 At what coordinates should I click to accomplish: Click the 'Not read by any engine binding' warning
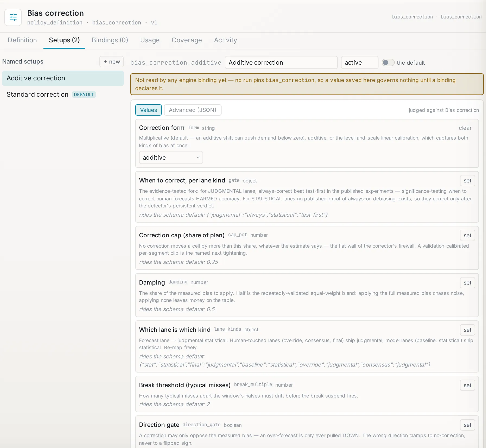click(307, 84)
